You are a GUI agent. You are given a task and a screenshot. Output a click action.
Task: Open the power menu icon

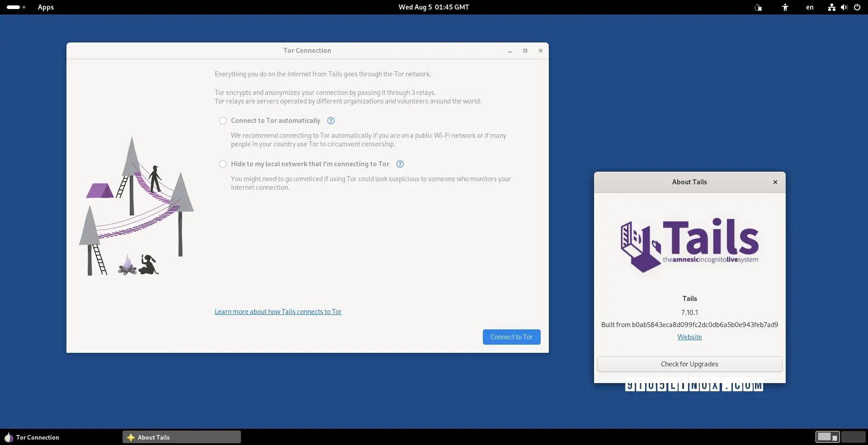(x=857, y=7)
